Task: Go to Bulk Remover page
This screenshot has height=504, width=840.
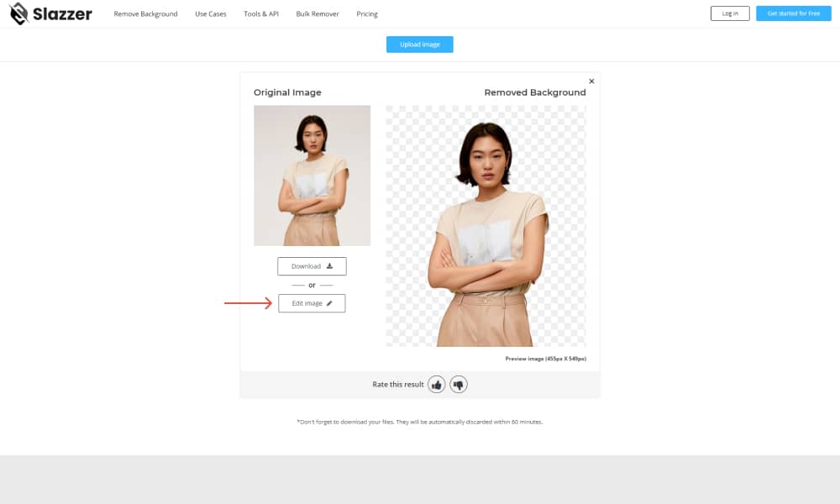Action: [318, 14]
